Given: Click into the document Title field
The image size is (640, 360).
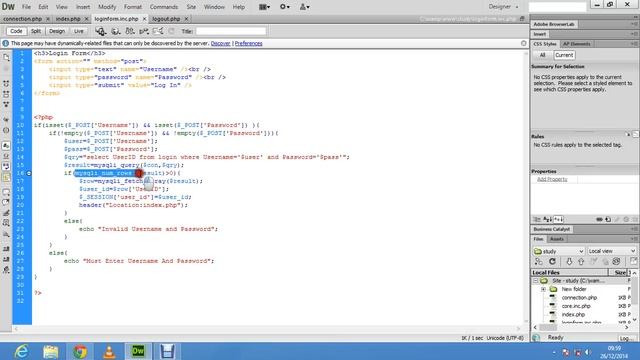Looking at the screenshot, I should (x=231, y=31).
